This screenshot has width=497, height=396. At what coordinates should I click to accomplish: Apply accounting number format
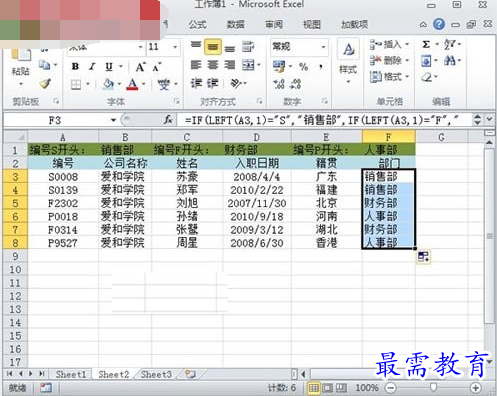click(279, 66)
